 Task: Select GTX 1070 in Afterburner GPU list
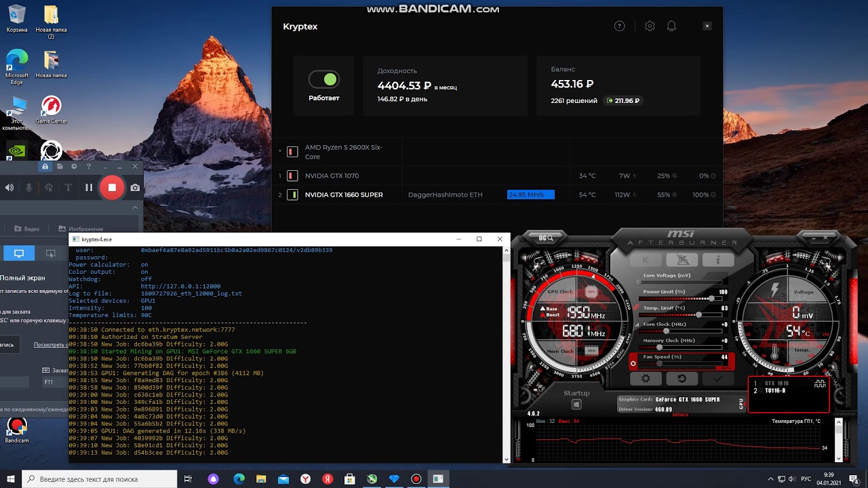click(x=777, y=384)
